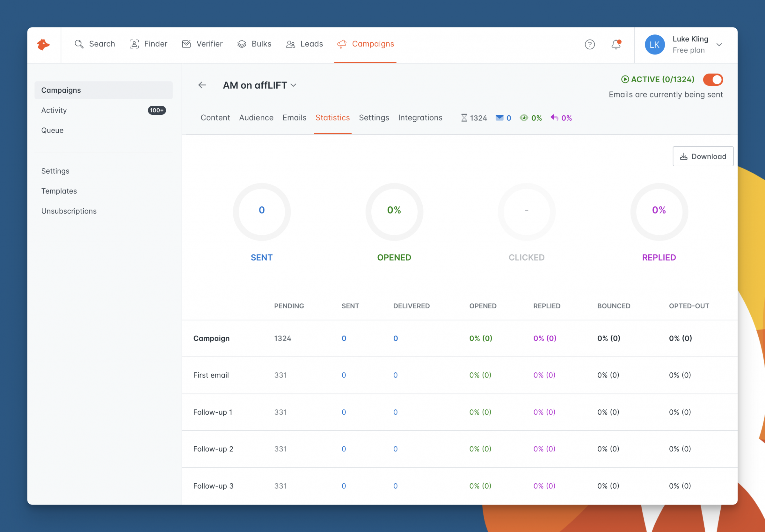Select the Finder icon
The width and height of the screenshot is (765, 532).
pyautogui.click(x=134, y=44)
